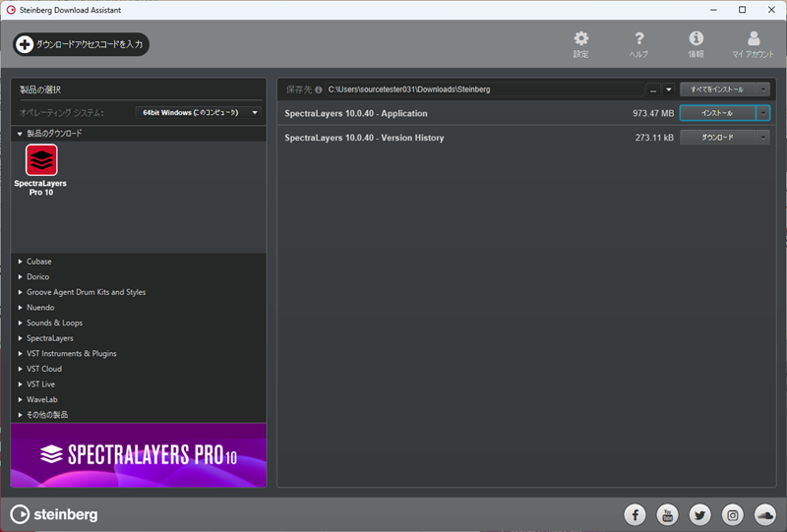787x532 pixels.
Task: Open Steinberg Instagram icon
Action: point(733,514)
